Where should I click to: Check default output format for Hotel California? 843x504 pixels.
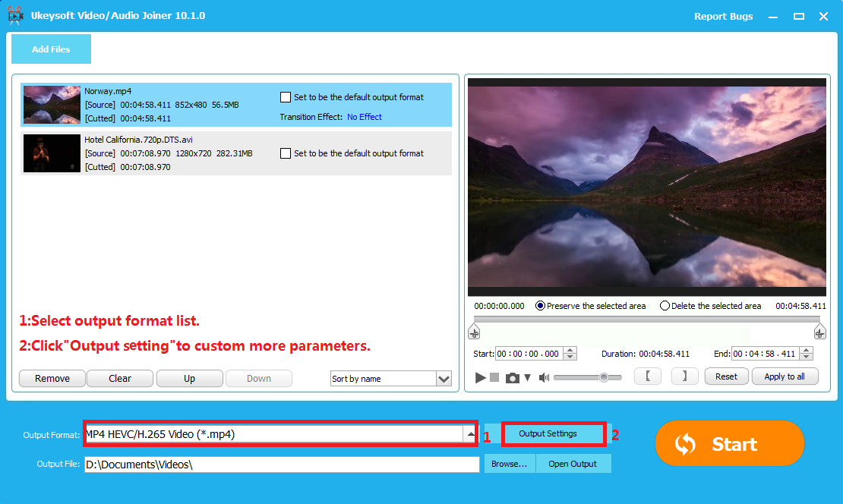286,153
